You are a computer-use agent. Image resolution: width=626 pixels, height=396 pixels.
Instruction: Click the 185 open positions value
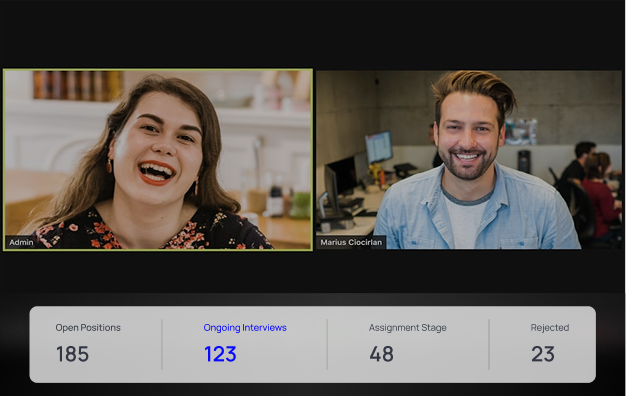pos(72,354)
